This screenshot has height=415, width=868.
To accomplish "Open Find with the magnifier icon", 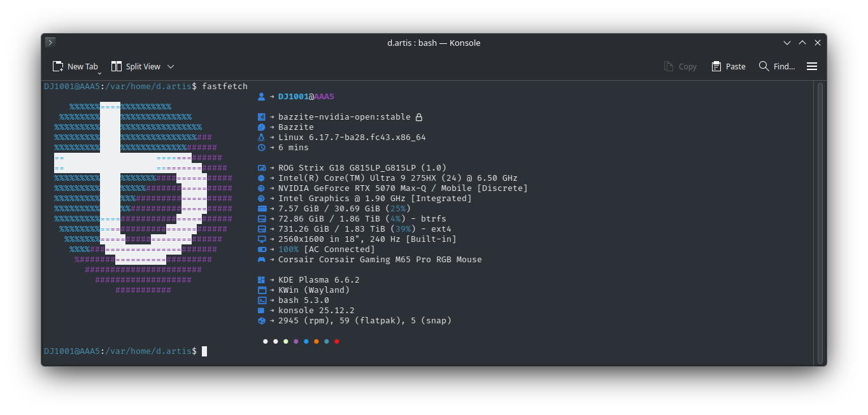I will 764,66.
